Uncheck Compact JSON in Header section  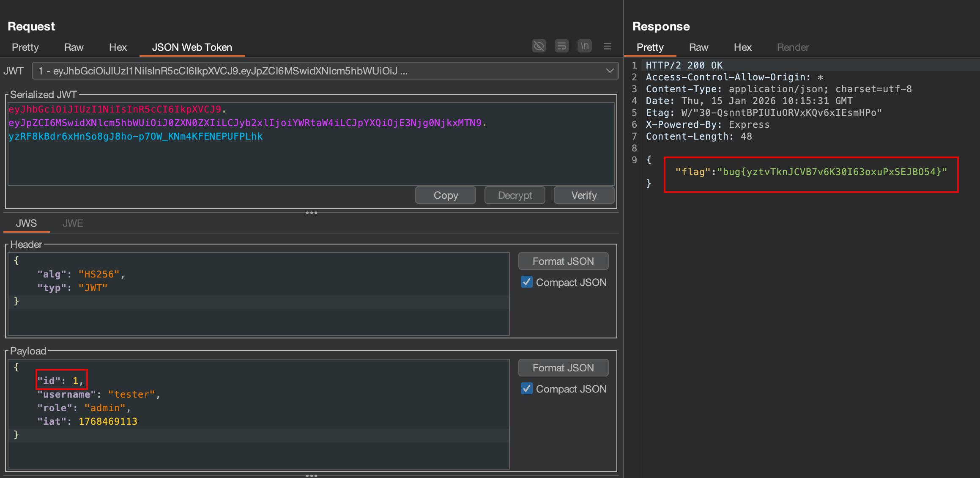click(527, 282)
